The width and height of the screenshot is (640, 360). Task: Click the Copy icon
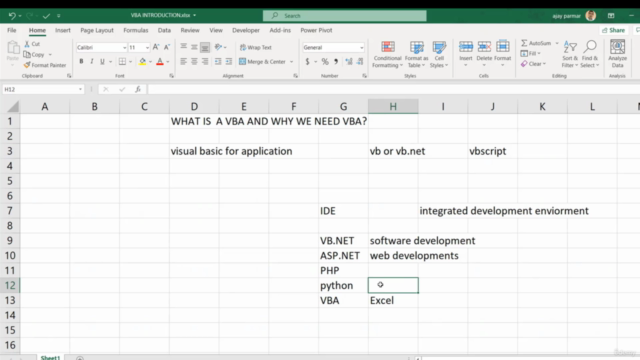point(27,54)
